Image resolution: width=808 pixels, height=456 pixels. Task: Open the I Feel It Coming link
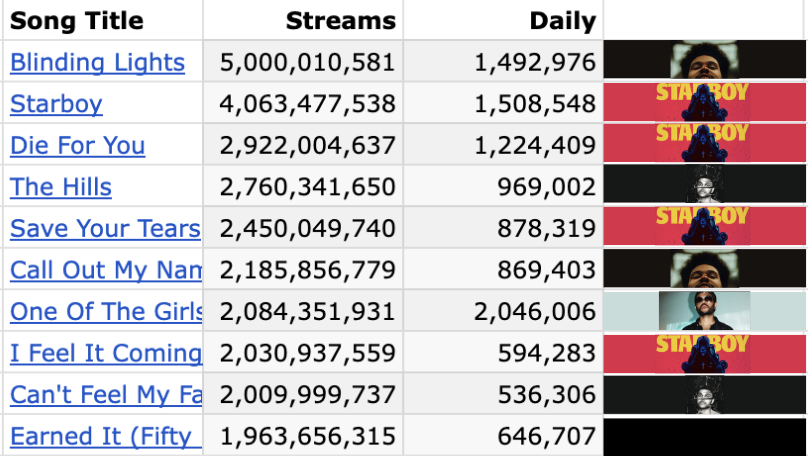tap(105, 353)
